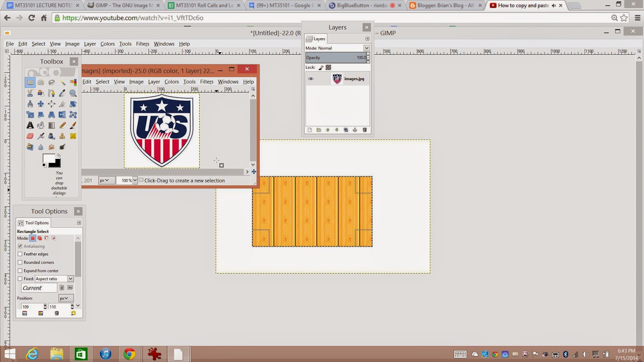
Task: Select the Rectangle Select tool in Toolbox
Action: click(x=30, y=82)
